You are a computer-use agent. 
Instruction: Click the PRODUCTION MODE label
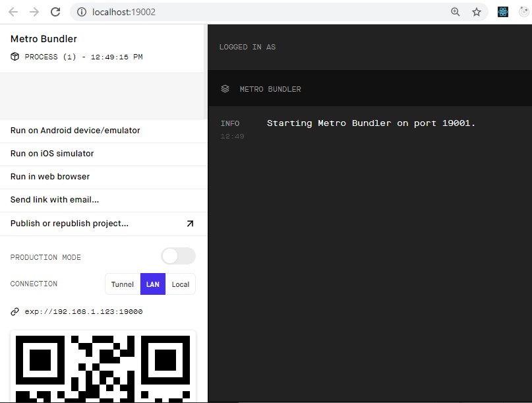[x=45, y=257]
